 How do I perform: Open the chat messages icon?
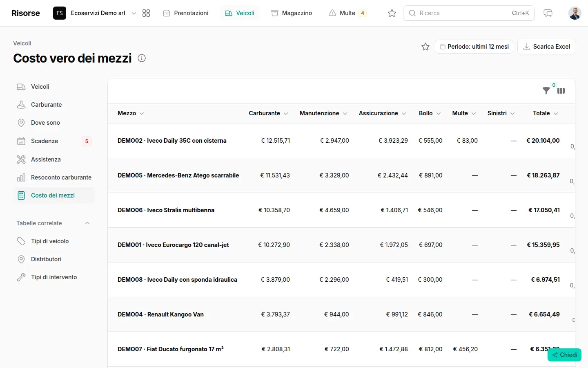548,13
